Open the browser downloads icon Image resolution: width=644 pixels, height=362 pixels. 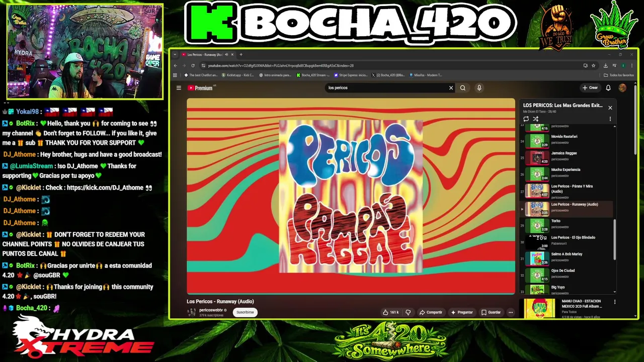605,65
